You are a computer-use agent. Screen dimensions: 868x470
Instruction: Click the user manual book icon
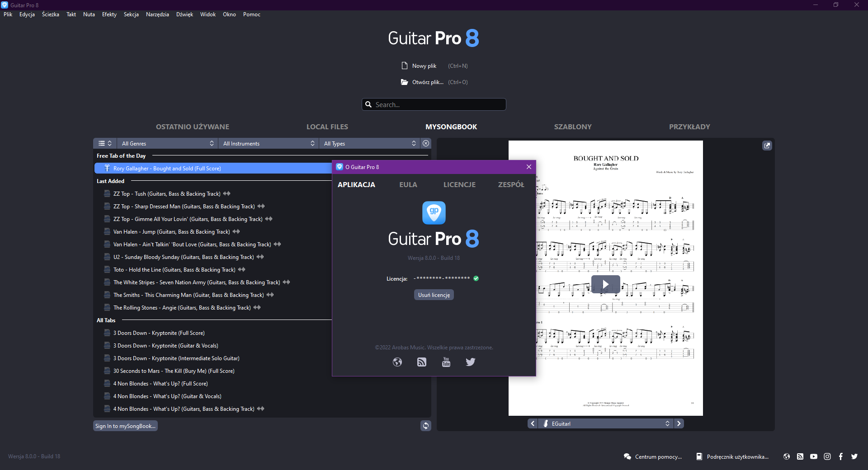coord(699,456)
